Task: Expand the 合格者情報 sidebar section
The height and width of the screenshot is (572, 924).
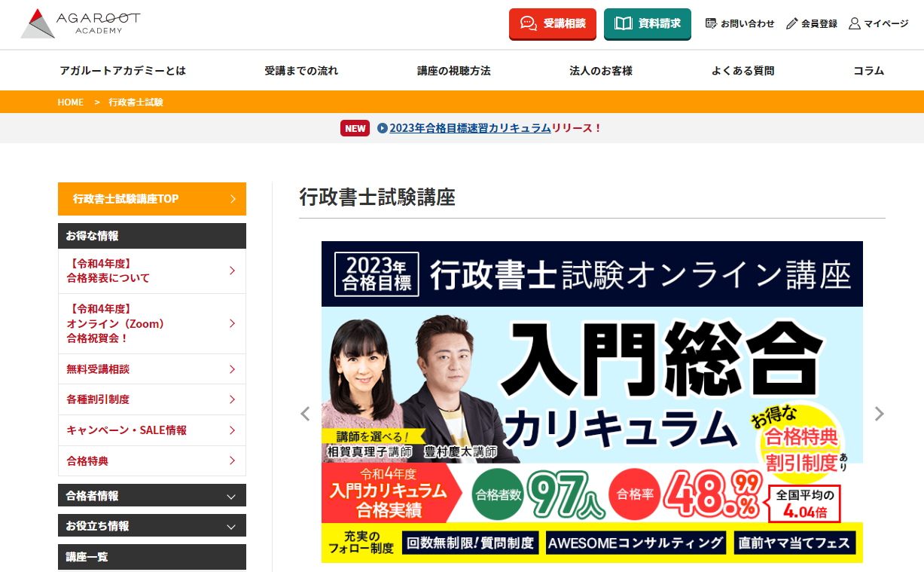Action: (x=231, y=496)
